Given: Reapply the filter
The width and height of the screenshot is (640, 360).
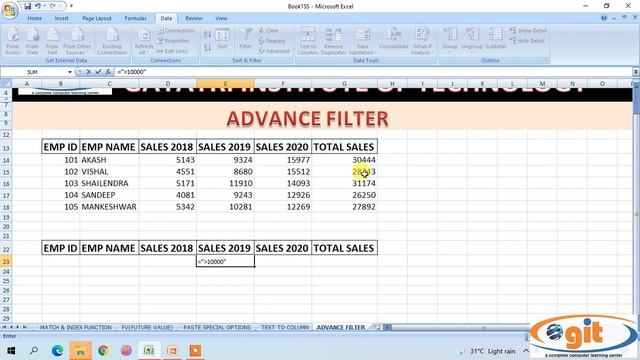Looking at the screenshot, I should (x=271, y=41).
